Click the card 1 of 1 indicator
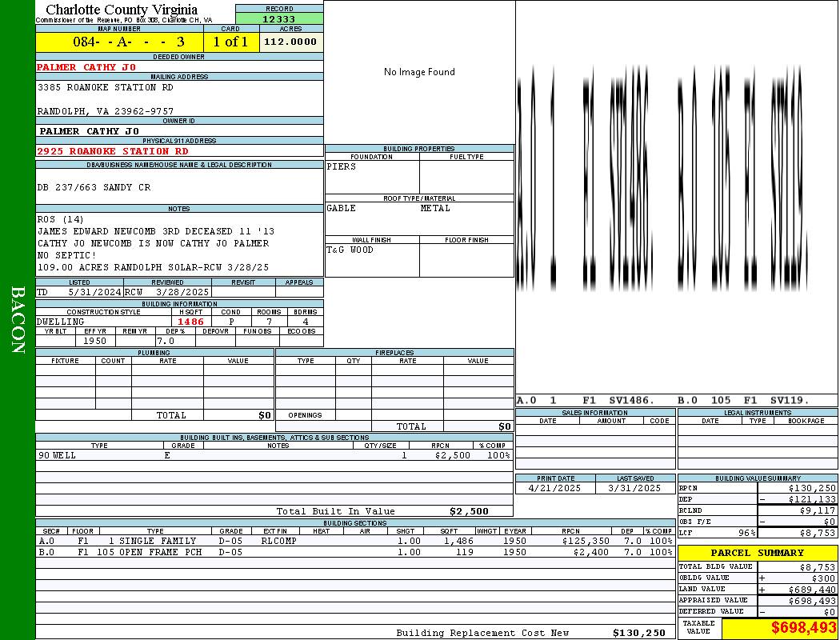 pyautogui.click(x=231, y=42)
